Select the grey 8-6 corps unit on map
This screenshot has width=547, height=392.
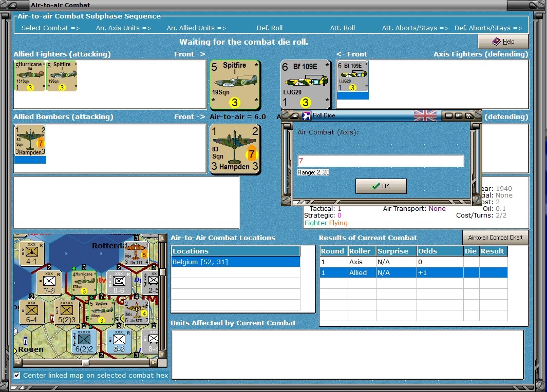tap(119, 283)
